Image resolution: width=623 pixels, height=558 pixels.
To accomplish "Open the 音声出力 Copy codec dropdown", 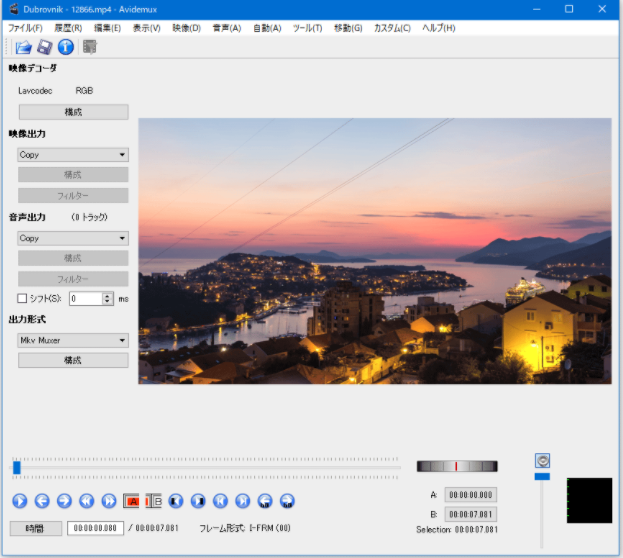I will click(x=73, y=238).
